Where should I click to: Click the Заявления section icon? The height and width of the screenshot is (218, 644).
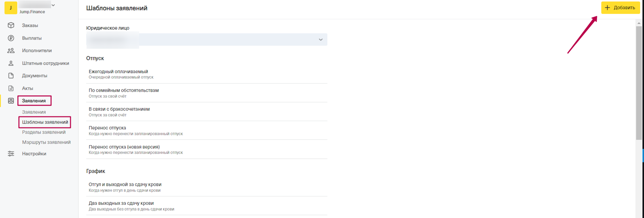point(11,101)
